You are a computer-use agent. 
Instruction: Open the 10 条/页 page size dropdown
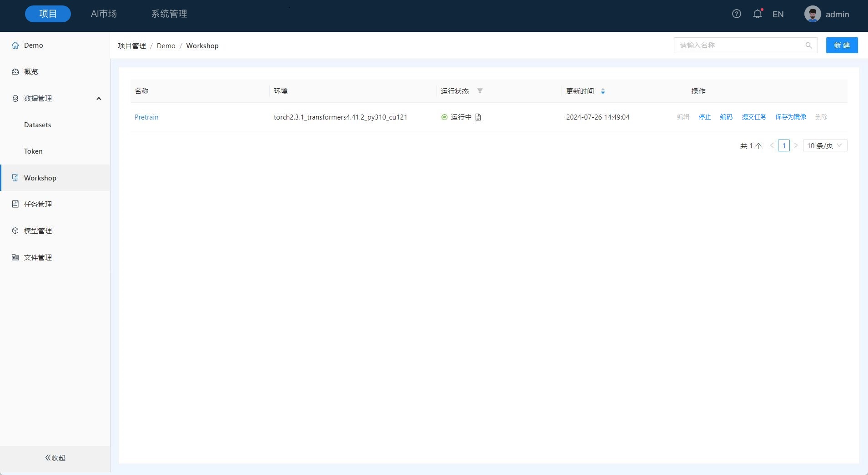click(824, 145)
